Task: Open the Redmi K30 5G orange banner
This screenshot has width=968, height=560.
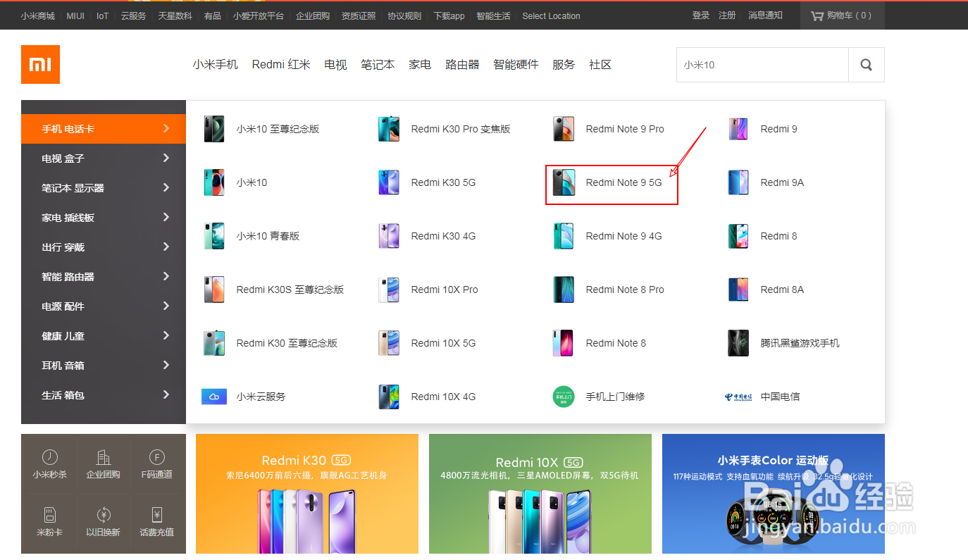Action: pyautogui.click(x=307, y=494)
